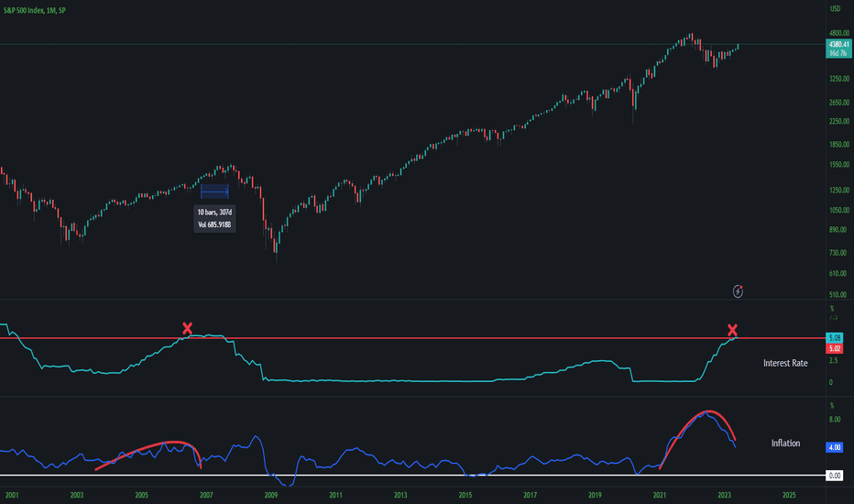Click the 2025 time axis label
854x504 pixels.
point(789,495)
